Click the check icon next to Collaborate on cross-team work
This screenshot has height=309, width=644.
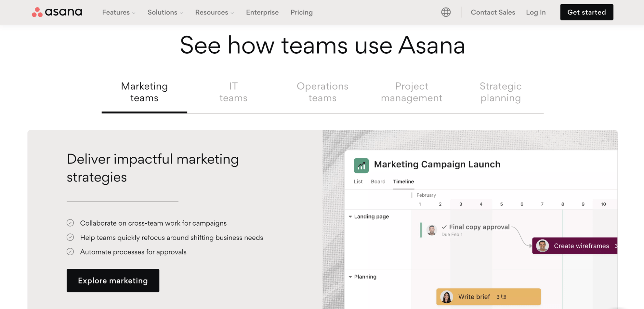coord(70,223)
